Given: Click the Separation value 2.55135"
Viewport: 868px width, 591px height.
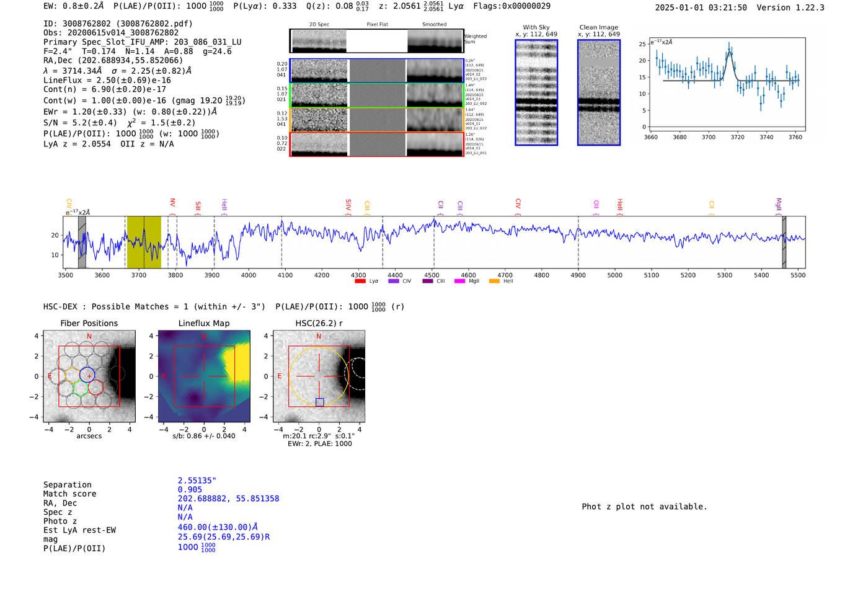Looking at the screenshot, I should (x=197, y=481).
